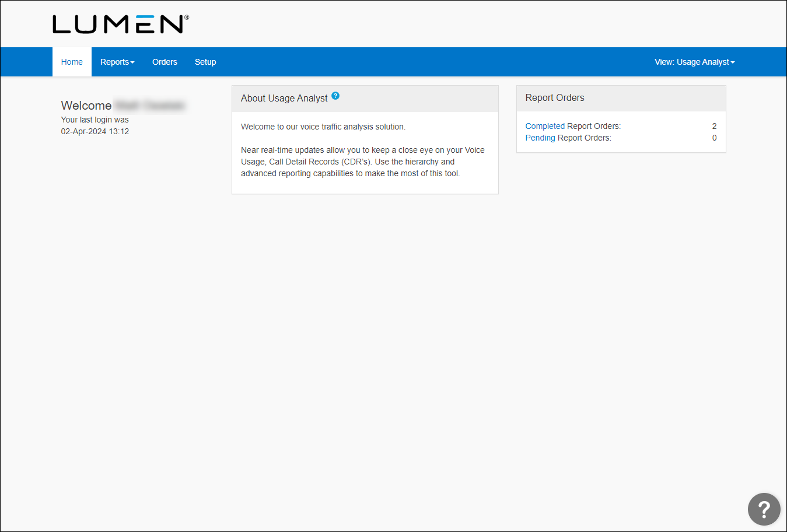Click the About Usage Analyst heading
The height and width of the screenshot is (532, 787).
click(284, 99)
